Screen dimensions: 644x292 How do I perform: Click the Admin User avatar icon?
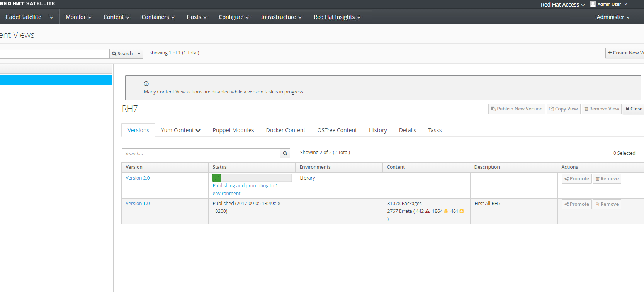click(x=593, y=4)
